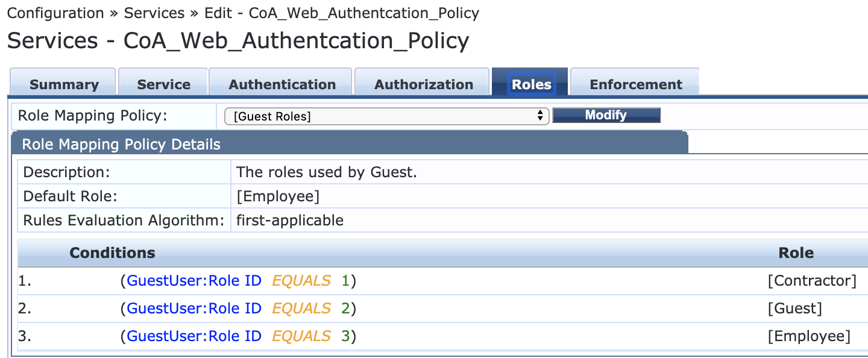Screen dimensions: 868x358
Task: Click the Conditions column header
Action: click(x=112, y=253)
